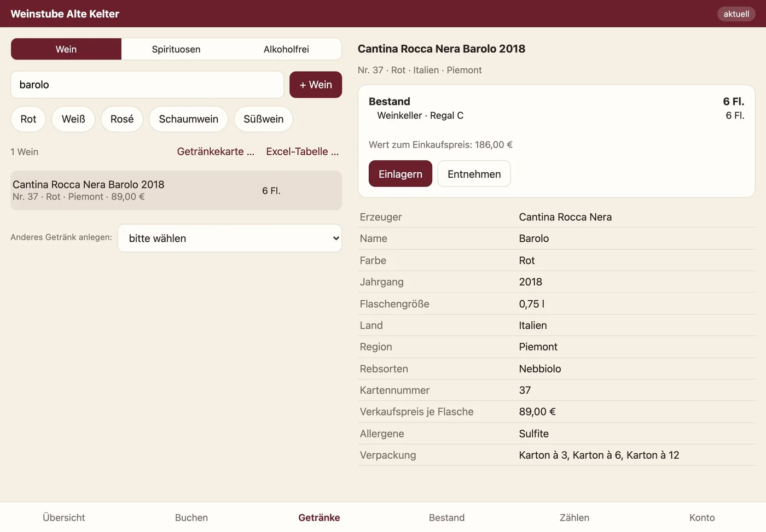Click the detail heading 'Cantina Rocca Nera Barolo 2018'
Image resolution: width=766 pixels, height=532 pixels.
tap(442, 49)
